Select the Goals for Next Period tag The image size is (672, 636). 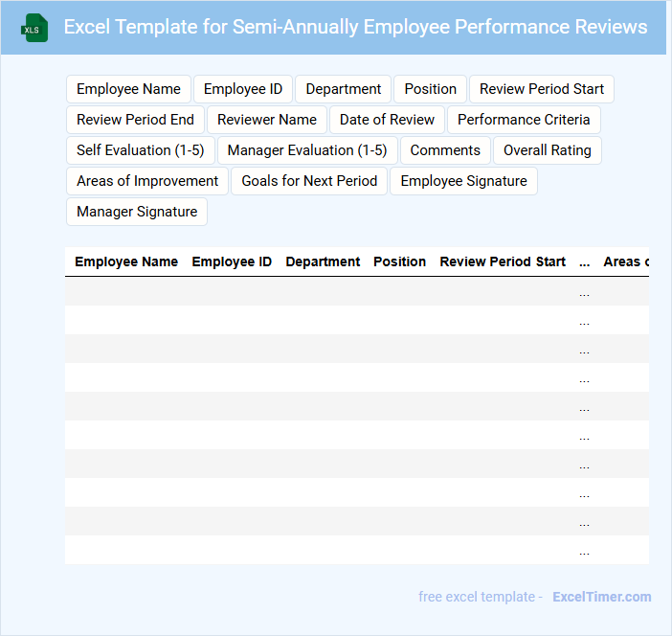pos(309,181)
